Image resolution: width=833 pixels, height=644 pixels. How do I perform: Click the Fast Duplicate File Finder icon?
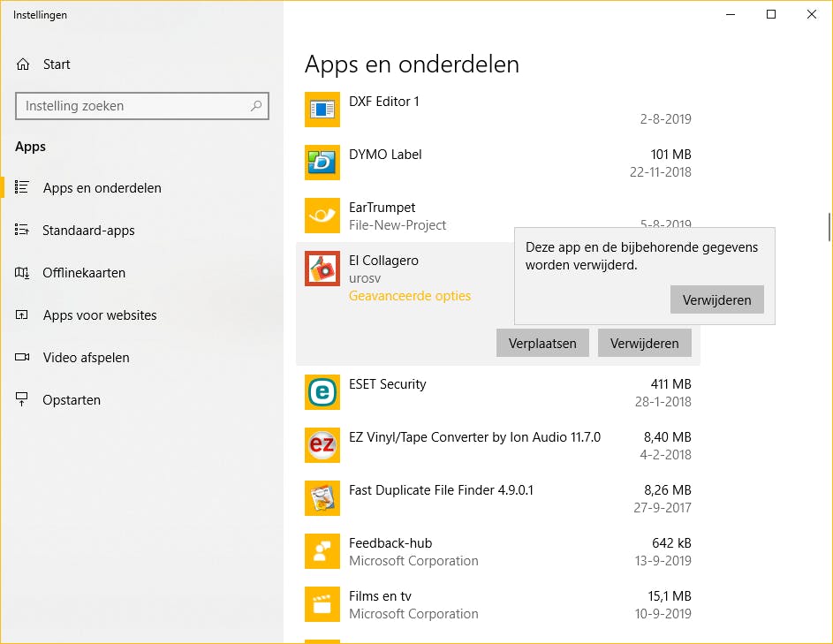[x=322, y=498]
